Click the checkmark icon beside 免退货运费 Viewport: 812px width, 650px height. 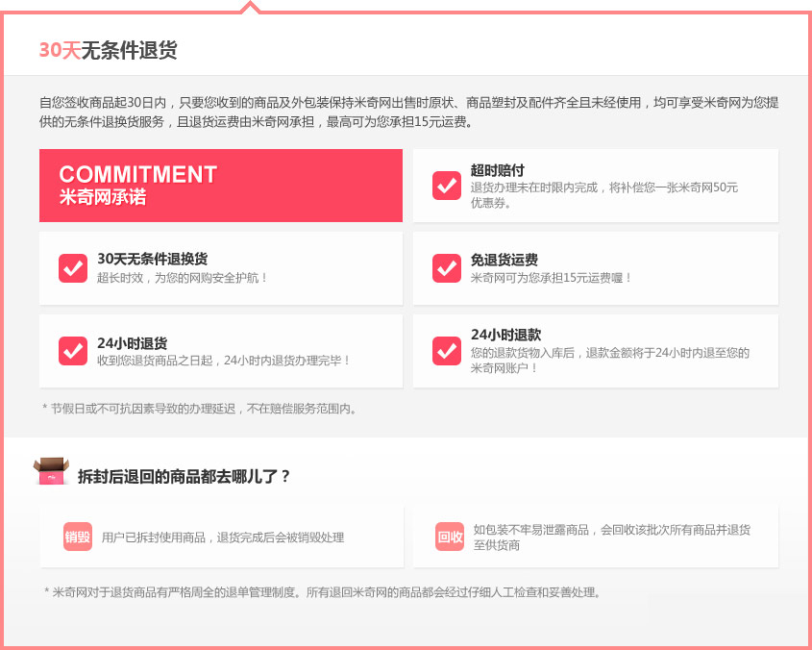(447, 268)
